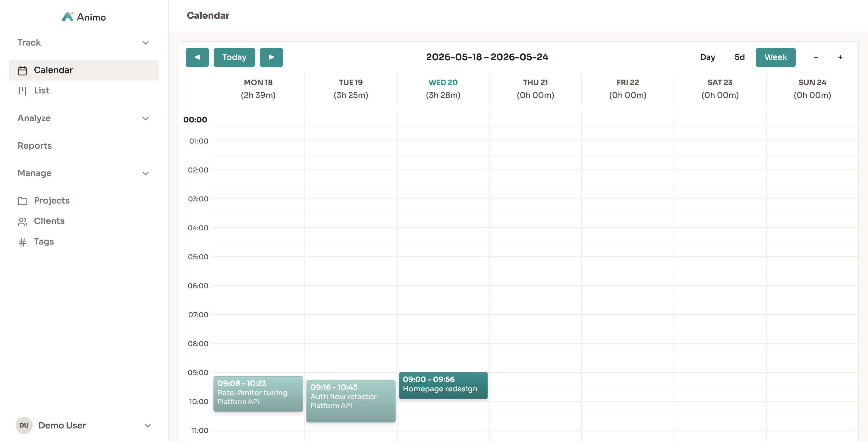Click the Analyze section heading
Image resolution: width=868 pixels, height=442 pixels.
pos(34,118)
